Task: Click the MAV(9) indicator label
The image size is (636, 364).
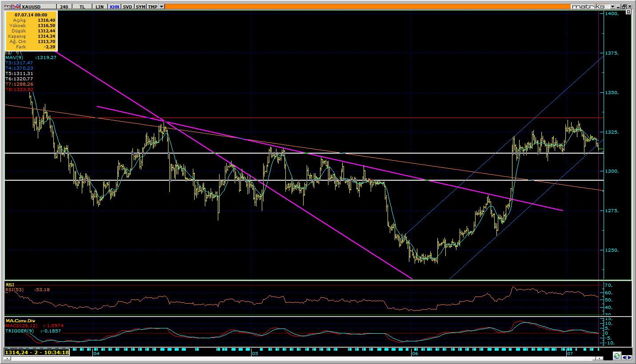Action: click(x=13, y=58)
